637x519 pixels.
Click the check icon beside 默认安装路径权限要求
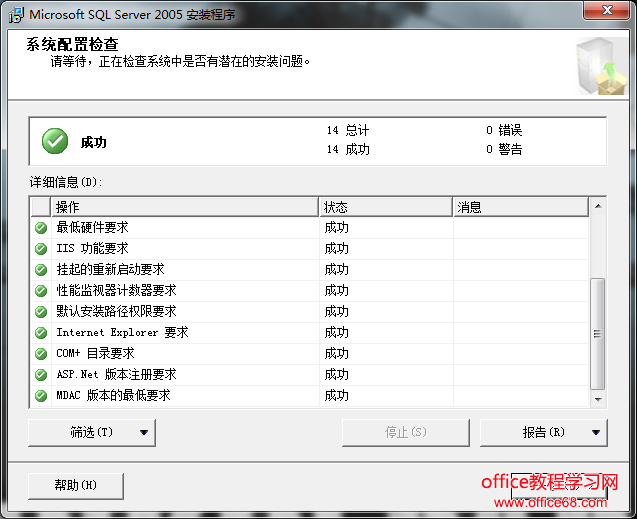[41, 311]
